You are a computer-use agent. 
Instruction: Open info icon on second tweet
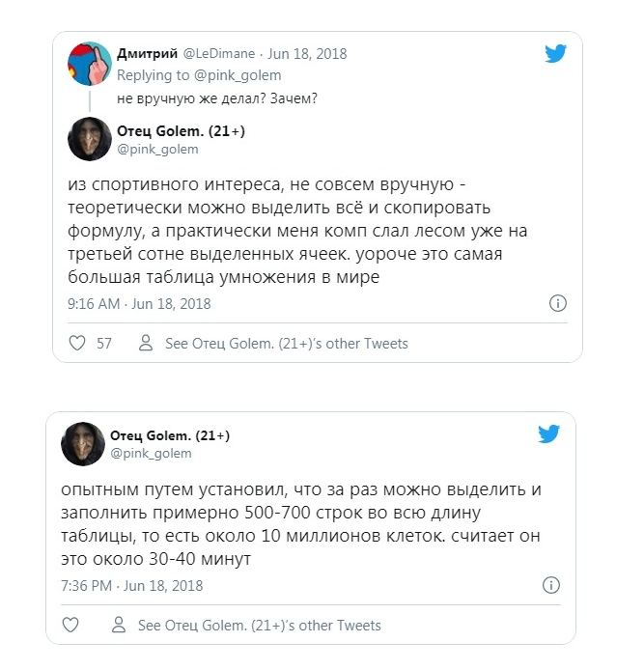(550, 585)
